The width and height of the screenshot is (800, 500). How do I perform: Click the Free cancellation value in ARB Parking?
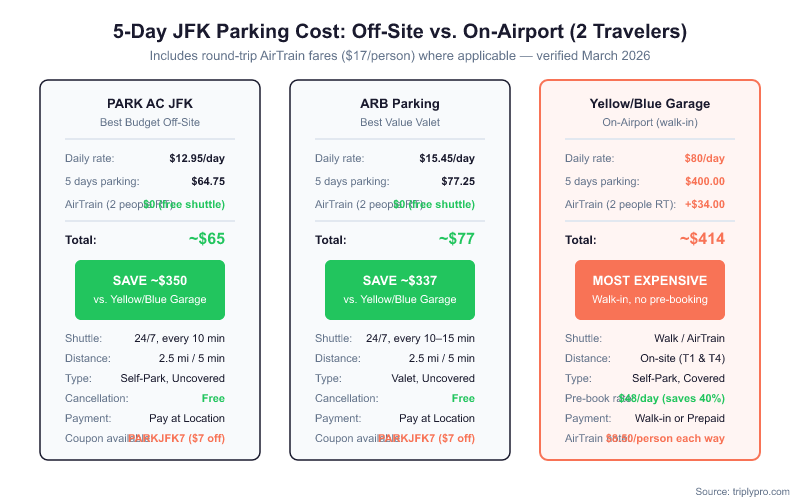463,398
